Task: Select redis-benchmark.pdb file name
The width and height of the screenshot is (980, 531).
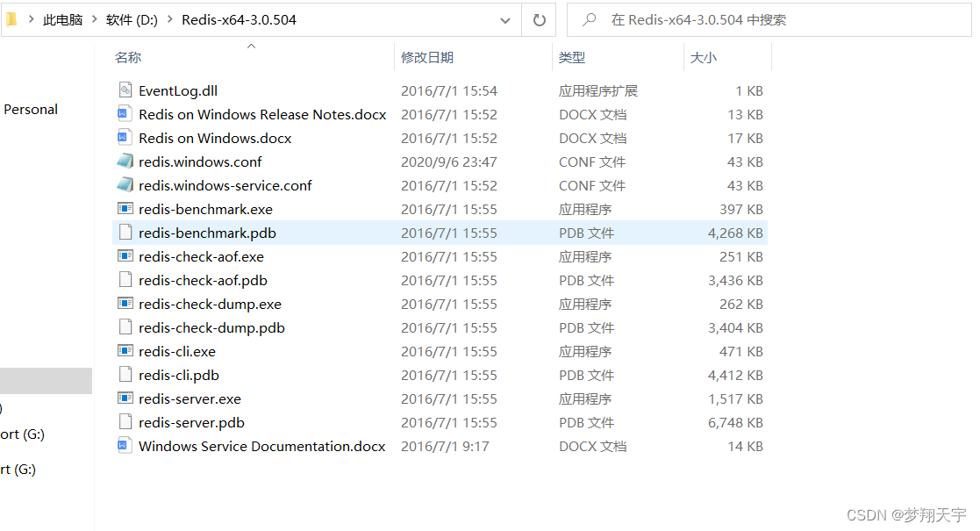Action: (208, 233)
